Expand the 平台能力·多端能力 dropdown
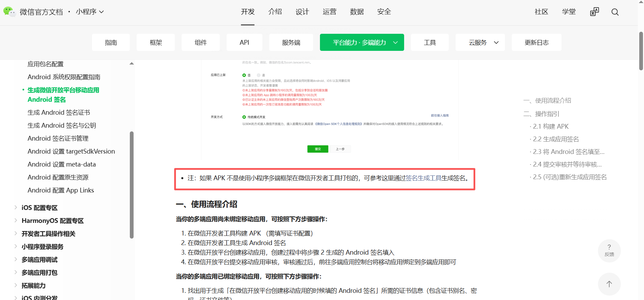Screen dimensions: 644x300 click(362, 42)
